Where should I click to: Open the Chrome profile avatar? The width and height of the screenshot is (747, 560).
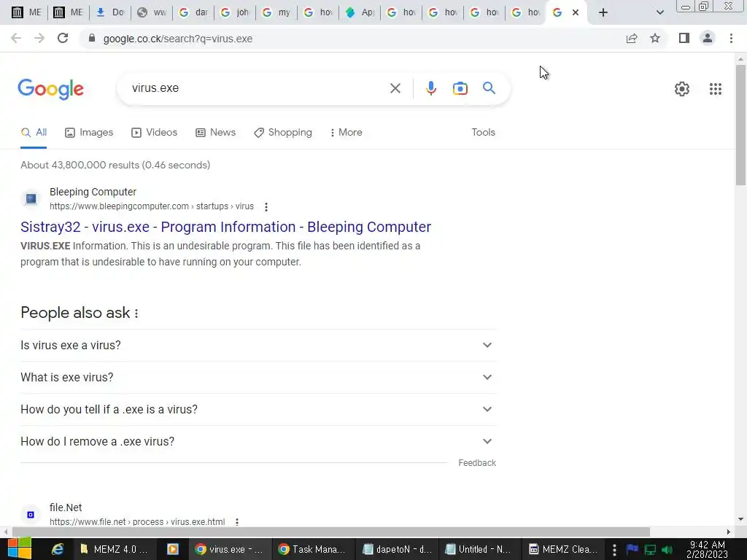(x=708, y=38)
